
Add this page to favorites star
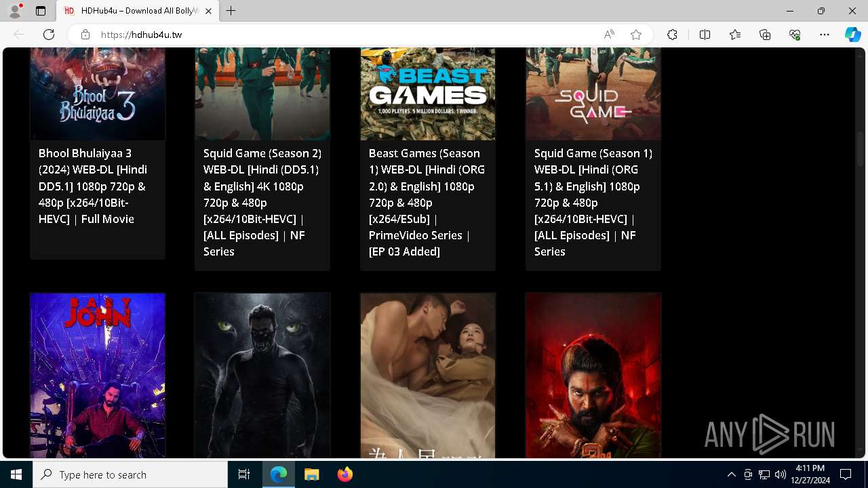point(636,35)
